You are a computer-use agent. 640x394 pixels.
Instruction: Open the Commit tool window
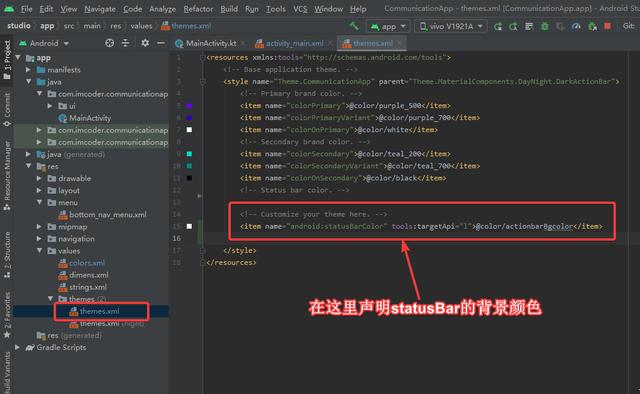pos(7,109)
